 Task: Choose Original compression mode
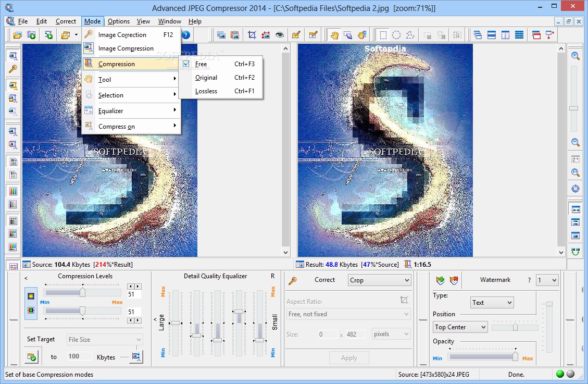click(221, 78)
